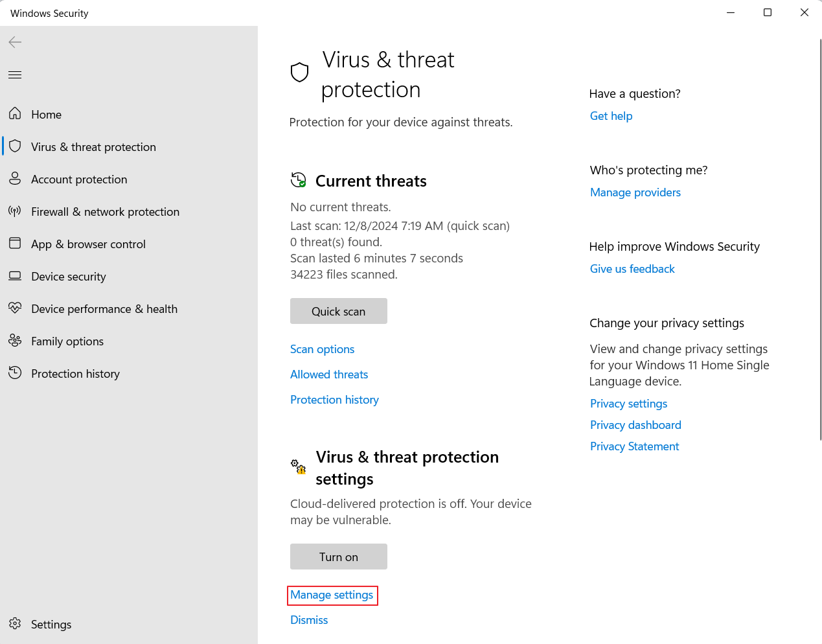Expand the hamburger navigation menu
Viewport: 822px width, 644px height.
(15, 75)
